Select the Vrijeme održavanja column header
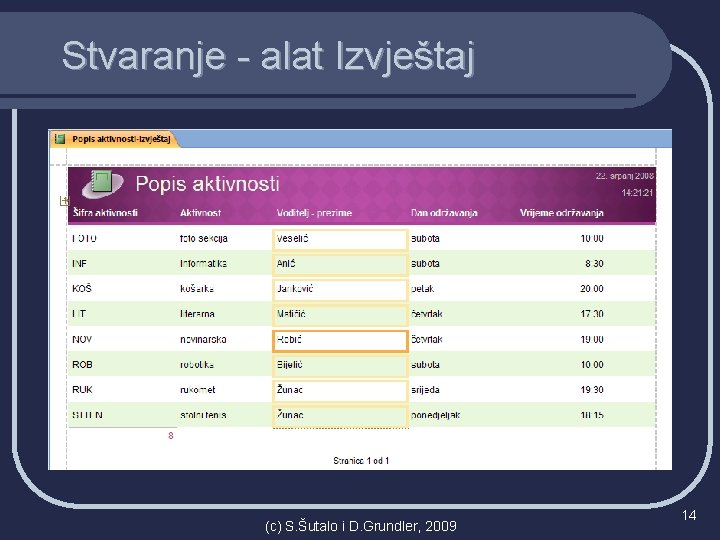 562,213
